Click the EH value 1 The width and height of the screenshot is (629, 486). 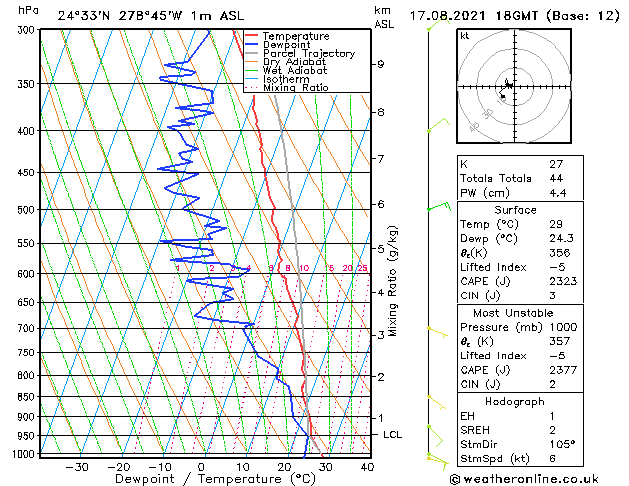(552, 416)
